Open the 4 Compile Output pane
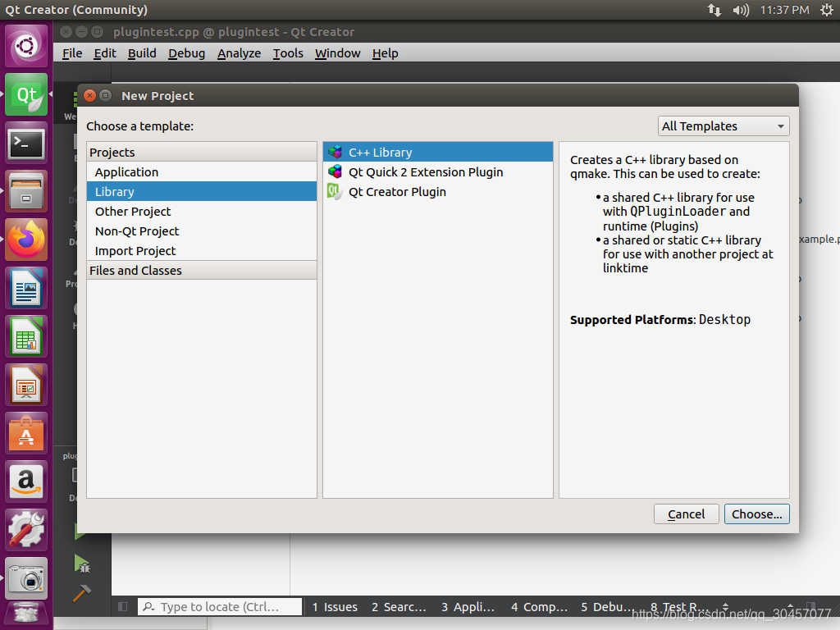The width and height of the screenshot is (840, 630). coord(539,606)
